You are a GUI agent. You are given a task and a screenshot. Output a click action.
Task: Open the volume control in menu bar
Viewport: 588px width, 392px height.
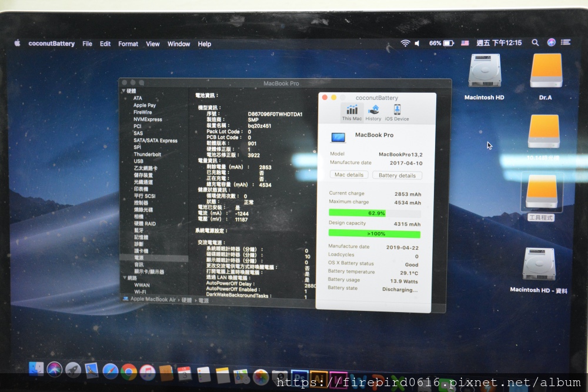pos(417,43)
